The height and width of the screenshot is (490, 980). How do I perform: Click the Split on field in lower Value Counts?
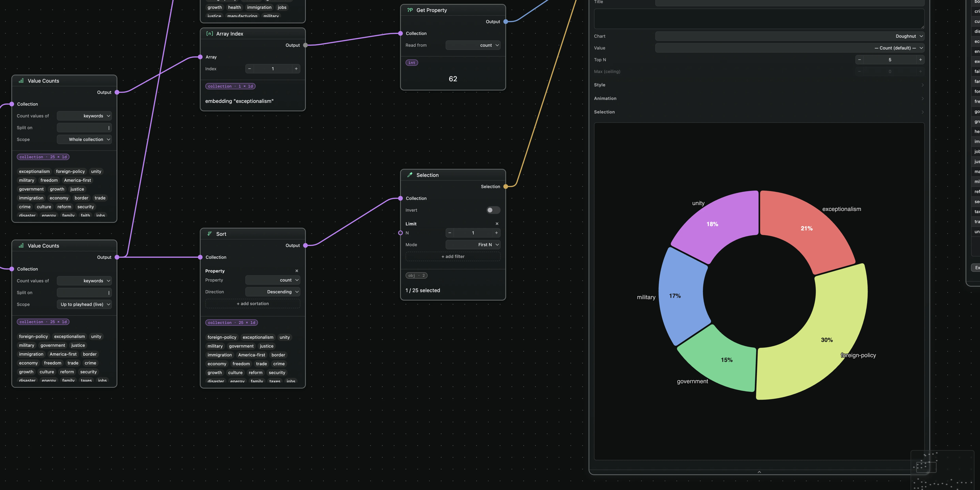click(x=84, y=293)
